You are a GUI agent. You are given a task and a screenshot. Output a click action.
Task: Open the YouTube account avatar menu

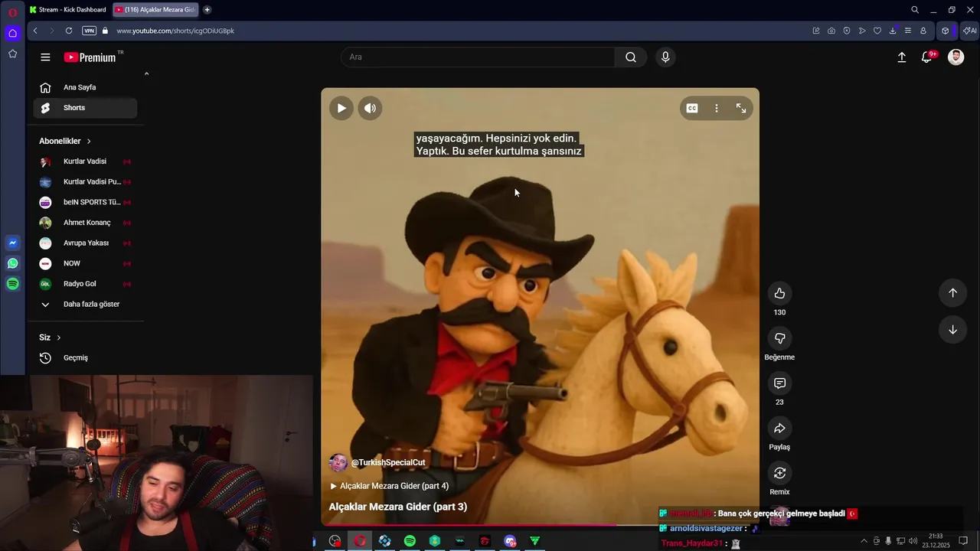tap(955, 57)
